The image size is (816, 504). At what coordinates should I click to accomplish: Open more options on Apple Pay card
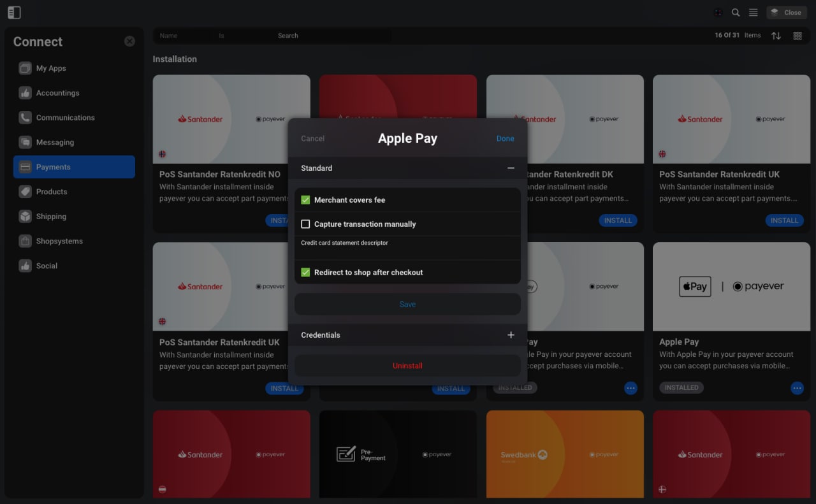(797, 387)
